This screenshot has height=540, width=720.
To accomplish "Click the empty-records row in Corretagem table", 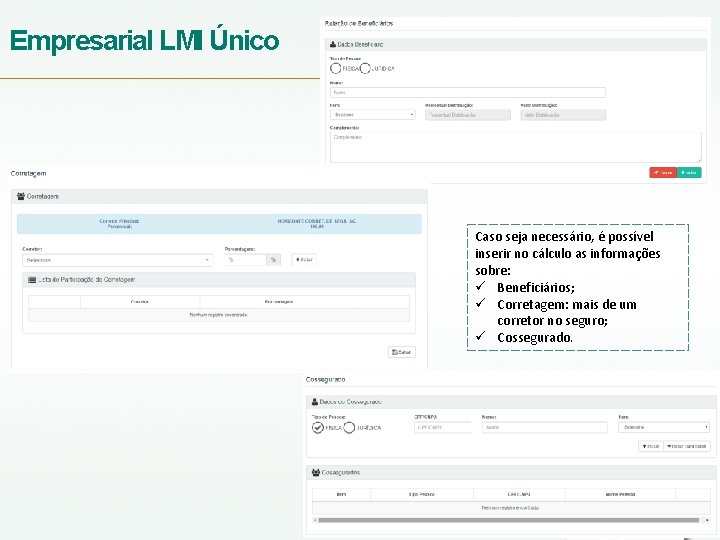I will pyautogui.click(x=219, y=315).
